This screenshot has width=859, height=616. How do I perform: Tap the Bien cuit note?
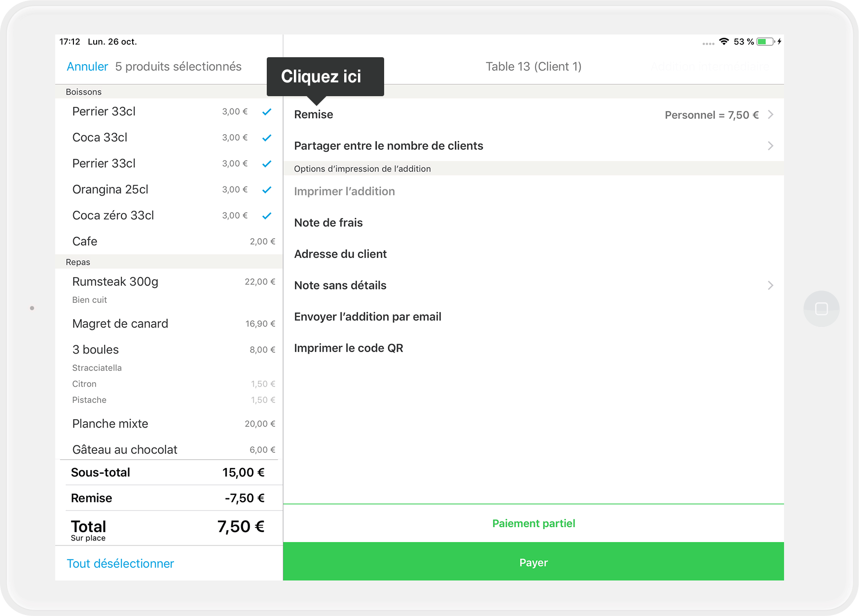click(89, 300)
